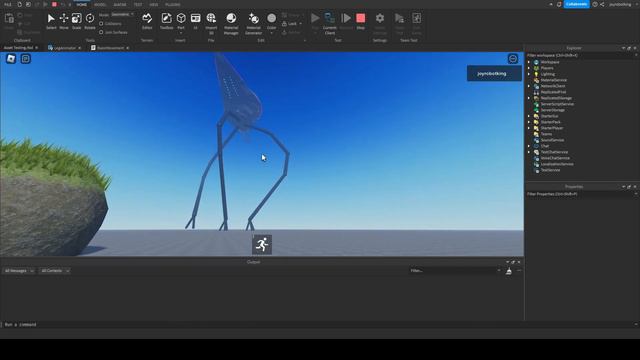Screen dimensions: 640x360
Task: Expand the TextChatService node
Action: click(529, 152)
